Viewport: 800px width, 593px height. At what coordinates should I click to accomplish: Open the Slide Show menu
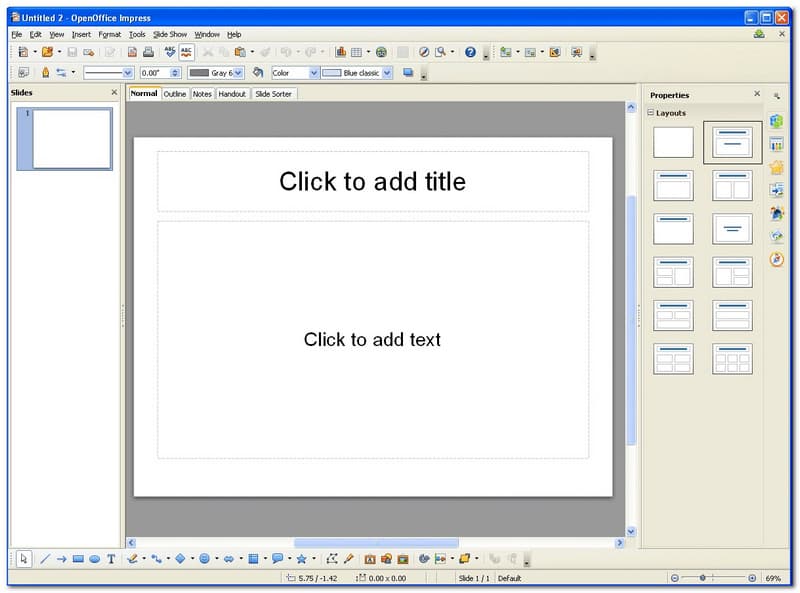point(169,34)
